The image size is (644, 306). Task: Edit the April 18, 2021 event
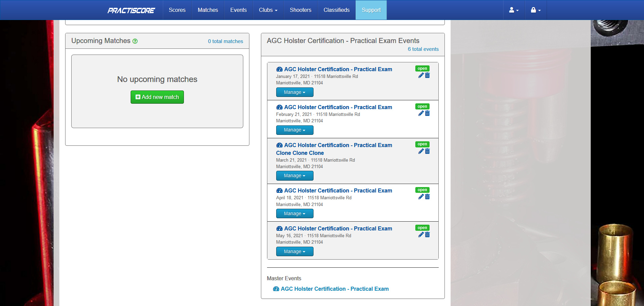421,197
